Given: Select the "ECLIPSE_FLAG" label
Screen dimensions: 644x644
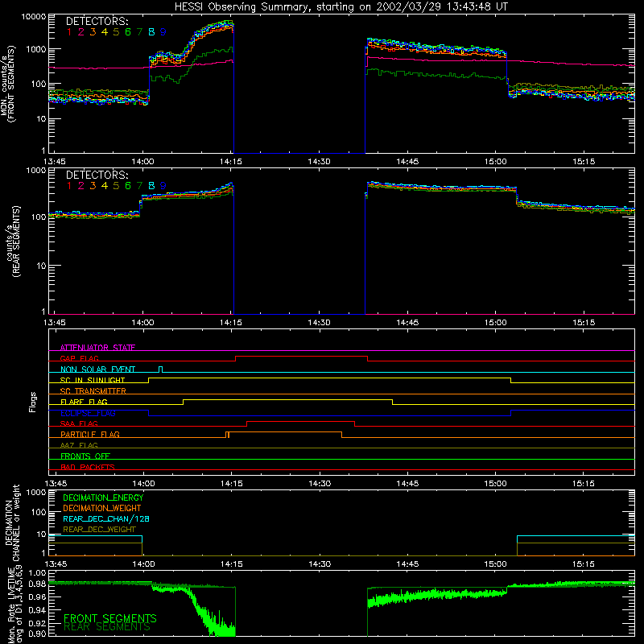Looking at the screenshot, I should point(88,413).
